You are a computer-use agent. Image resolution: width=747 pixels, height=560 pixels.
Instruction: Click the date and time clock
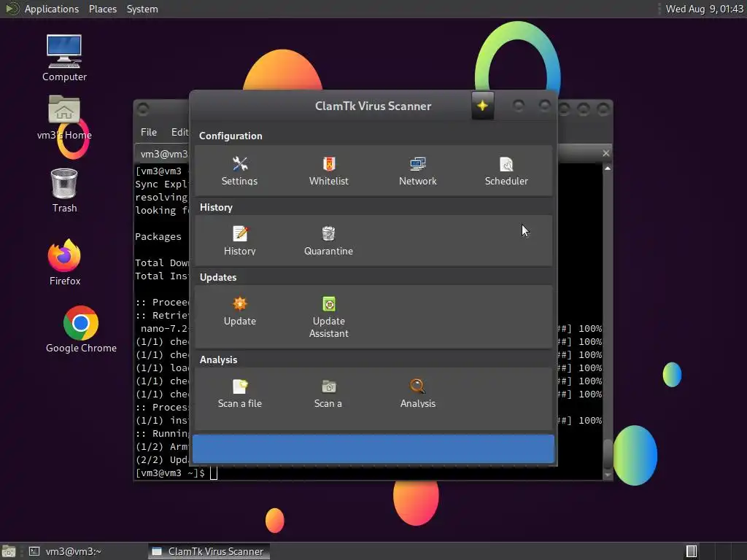pos(704,9)
